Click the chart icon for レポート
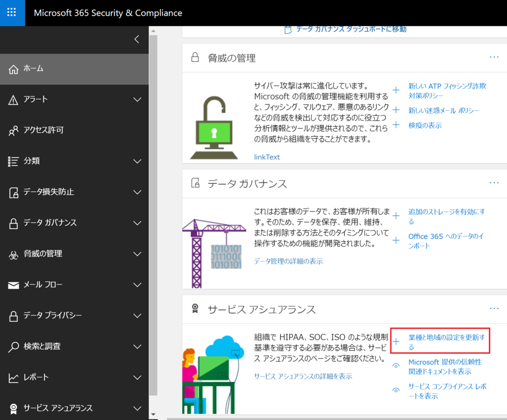 [x=13, y=377]
